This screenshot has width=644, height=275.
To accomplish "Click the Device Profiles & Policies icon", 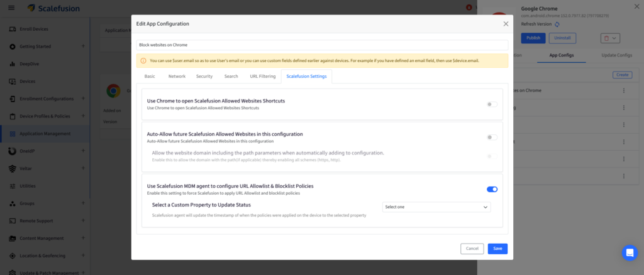I will (x=13, y=116).
